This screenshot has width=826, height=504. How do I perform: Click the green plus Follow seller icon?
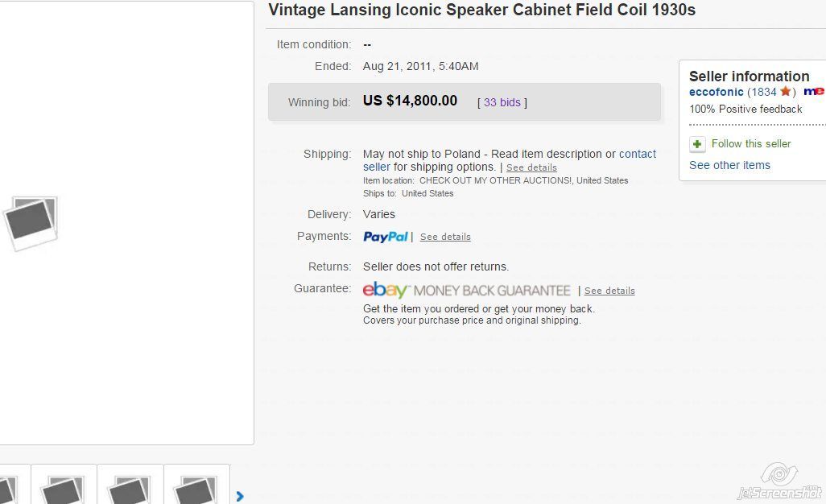coord(697,144)
